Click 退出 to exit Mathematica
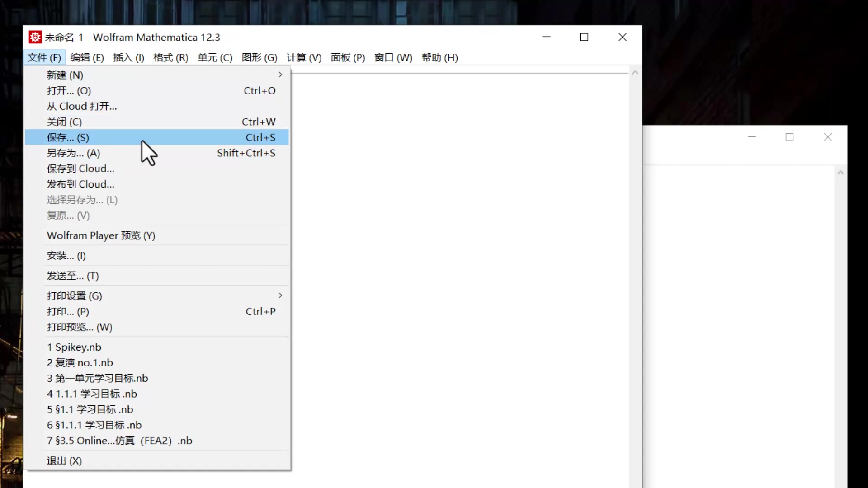This screenshot has width=868, height=488. pyautogui.click(x=64, y=460)
